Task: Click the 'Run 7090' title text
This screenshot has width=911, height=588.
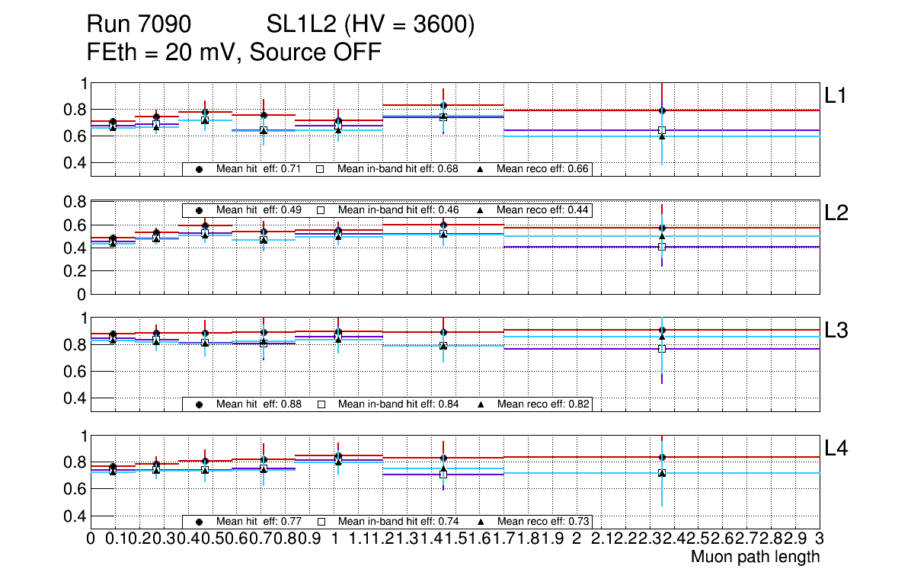Action: click(x=138, y=25)
